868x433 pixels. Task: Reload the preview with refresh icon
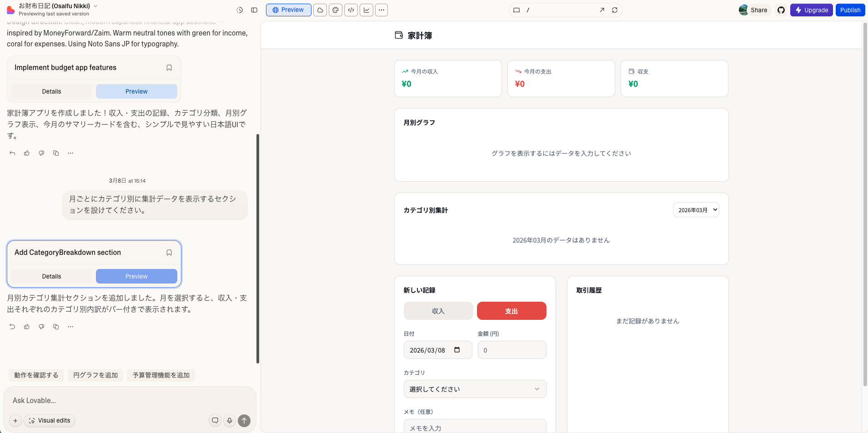[615, 10]
